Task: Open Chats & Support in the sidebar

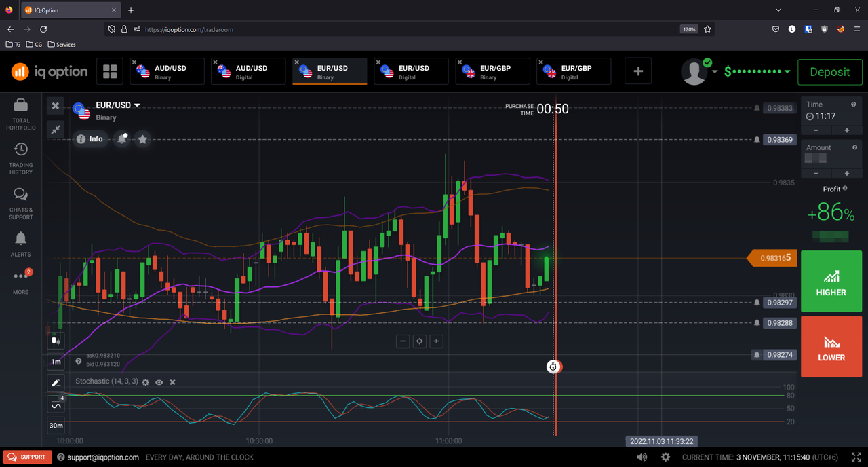Action: [21, 203]
